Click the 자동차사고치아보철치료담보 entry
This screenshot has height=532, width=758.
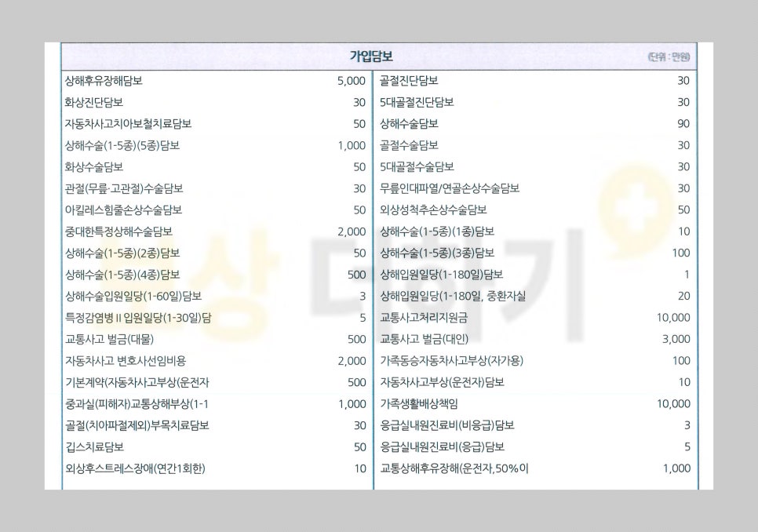point(128,124)
